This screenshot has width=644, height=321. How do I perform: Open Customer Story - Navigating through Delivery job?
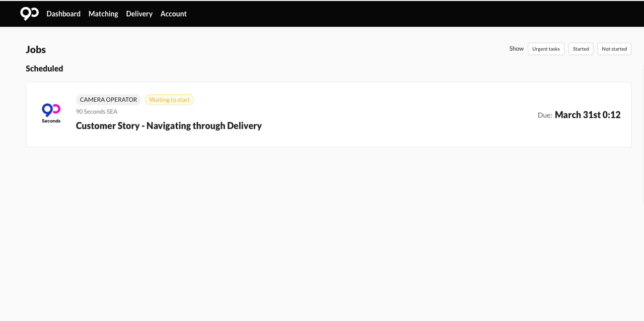pos(169,126)
